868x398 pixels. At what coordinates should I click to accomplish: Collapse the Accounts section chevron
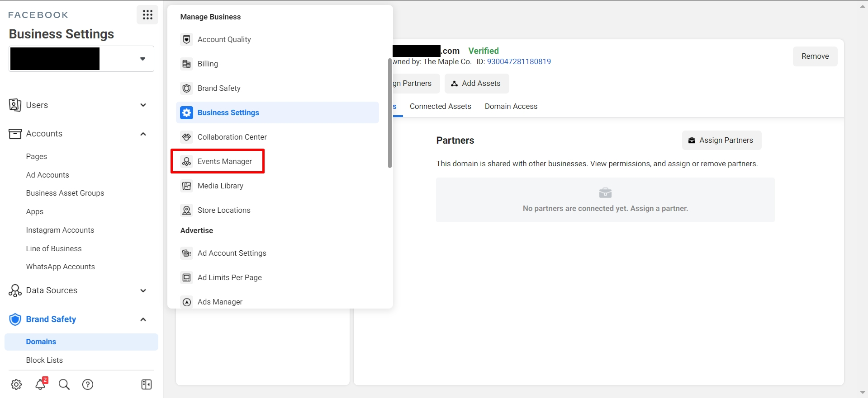(143, 134)
